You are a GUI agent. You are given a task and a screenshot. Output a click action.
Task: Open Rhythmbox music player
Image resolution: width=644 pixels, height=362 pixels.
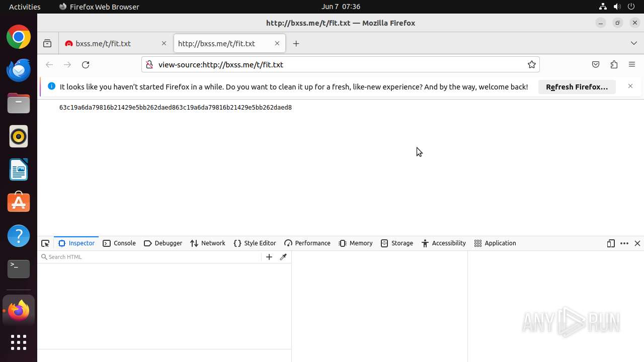tap(19, 136)
